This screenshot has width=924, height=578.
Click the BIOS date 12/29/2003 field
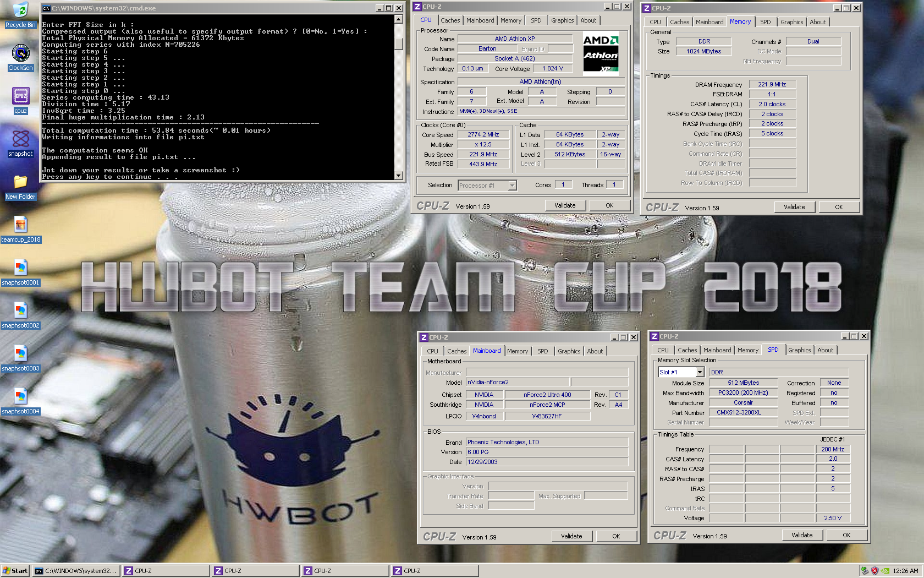(x=547, y=462)
